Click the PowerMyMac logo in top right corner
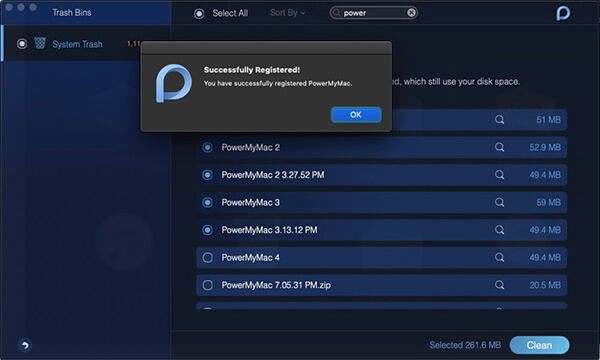Viewport: 600px width, 360px height. (563, 14)
